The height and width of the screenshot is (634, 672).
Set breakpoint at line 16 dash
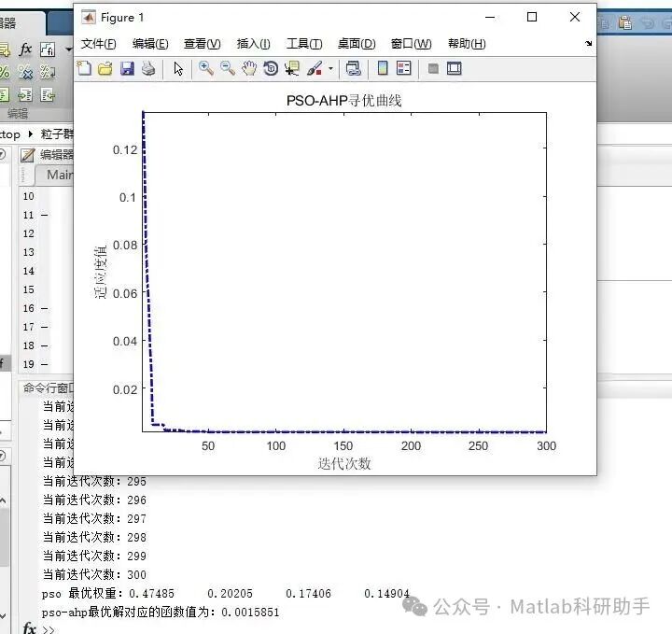point(45,308)
